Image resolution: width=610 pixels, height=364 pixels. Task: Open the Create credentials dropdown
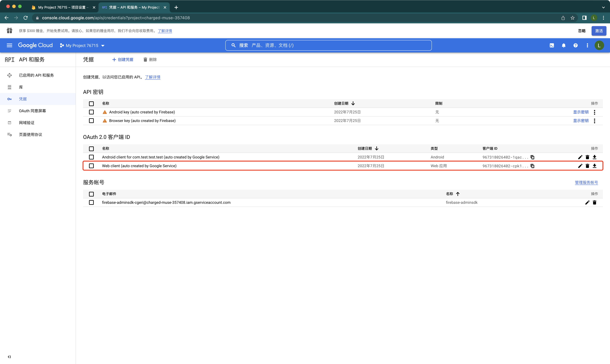coord(123,60)
